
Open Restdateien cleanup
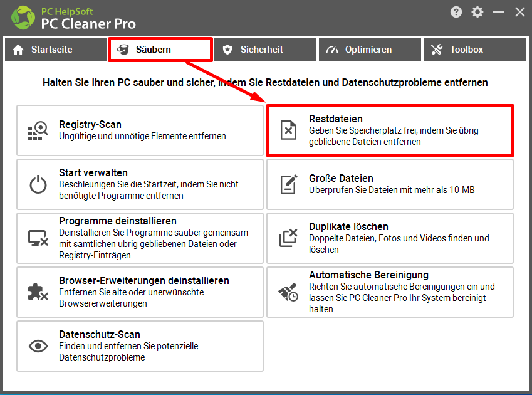point(390,130)
